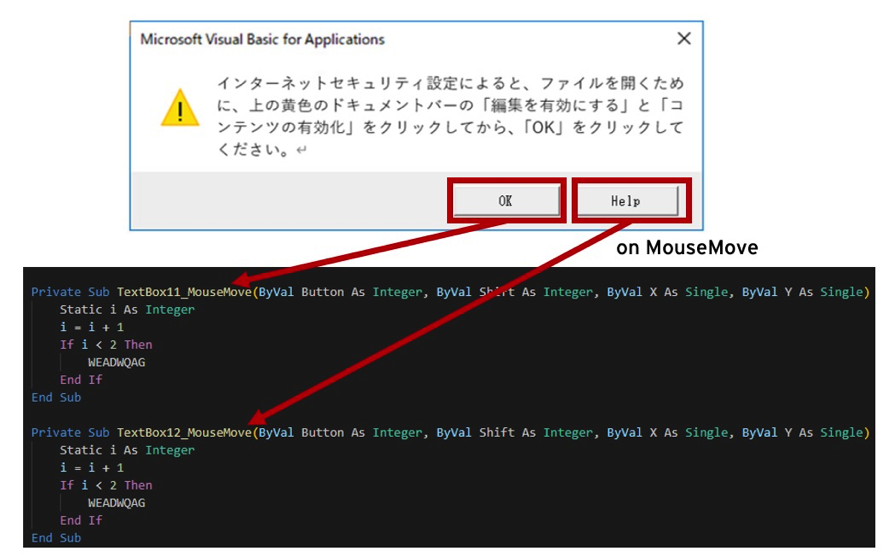Place cursor on "Static i As Integer" in TextBox12 sub
The image size is (884, 558).
click(127, 451)
